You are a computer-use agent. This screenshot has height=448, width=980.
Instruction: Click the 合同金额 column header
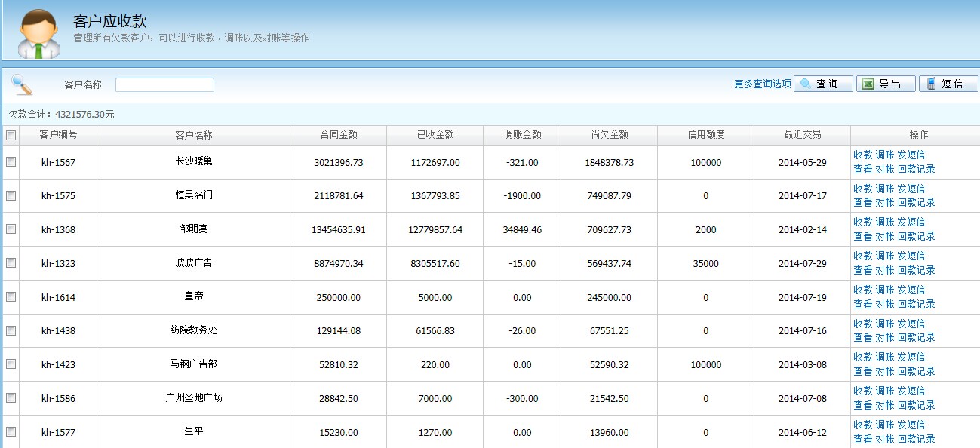tap(338, 135)
